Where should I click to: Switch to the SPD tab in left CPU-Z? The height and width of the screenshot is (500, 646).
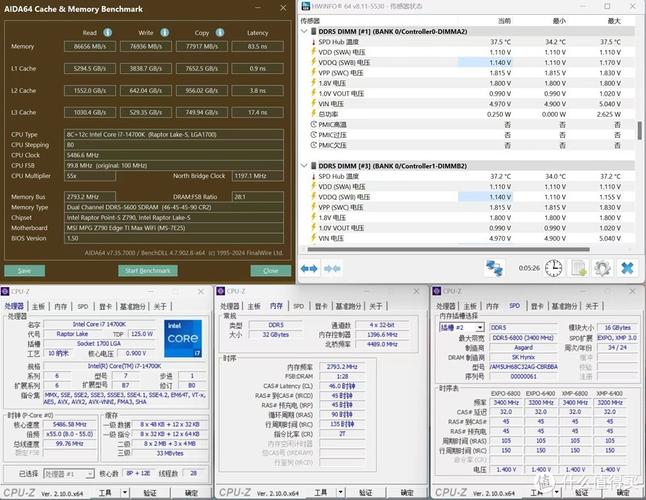82,306
